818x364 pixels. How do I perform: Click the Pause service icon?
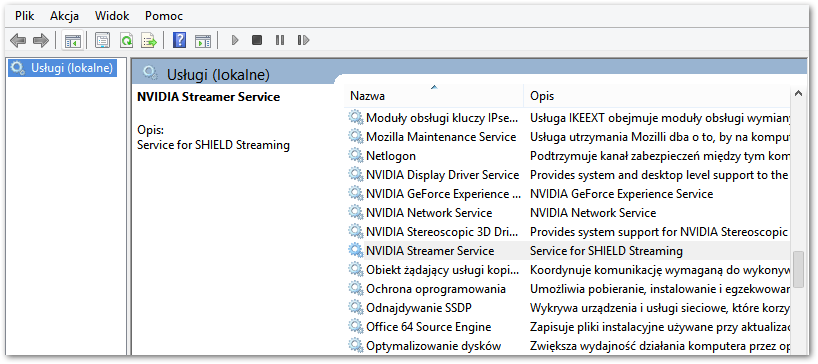coord(280,40)
